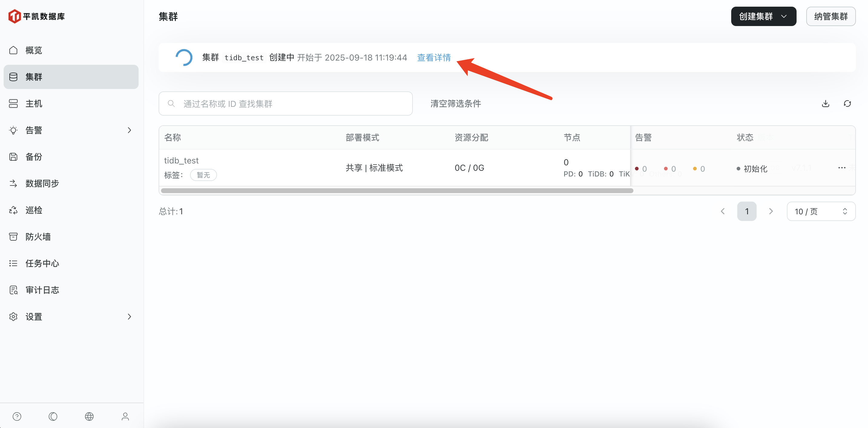Click the download/export icon above the table
The height and width of the screenshot is (428, 868).
point(825,104)
